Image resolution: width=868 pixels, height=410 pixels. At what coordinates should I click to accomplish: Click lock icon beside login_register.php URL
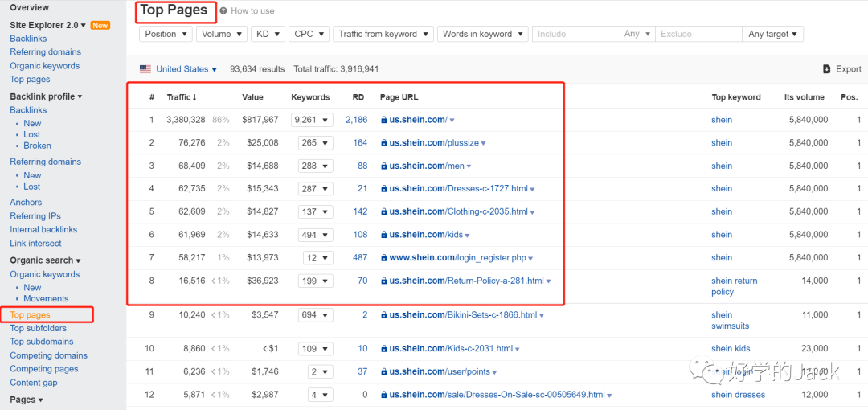(383, 257)
